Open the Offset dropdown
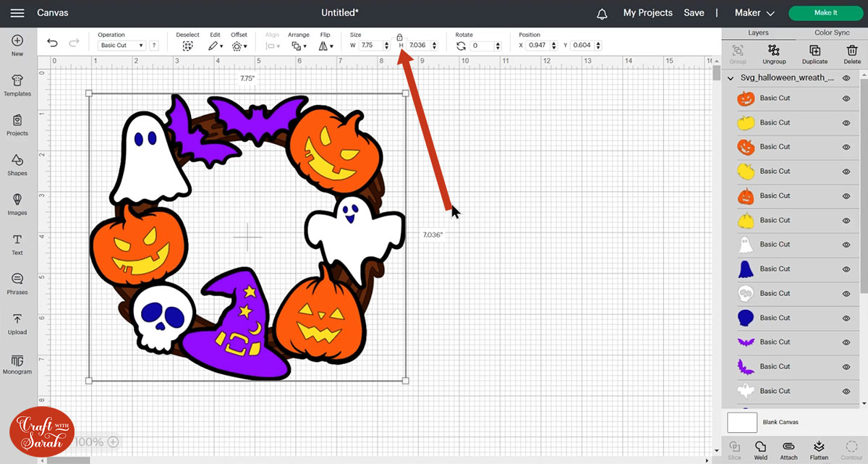 pyautogui.click(x=239, y=46)
